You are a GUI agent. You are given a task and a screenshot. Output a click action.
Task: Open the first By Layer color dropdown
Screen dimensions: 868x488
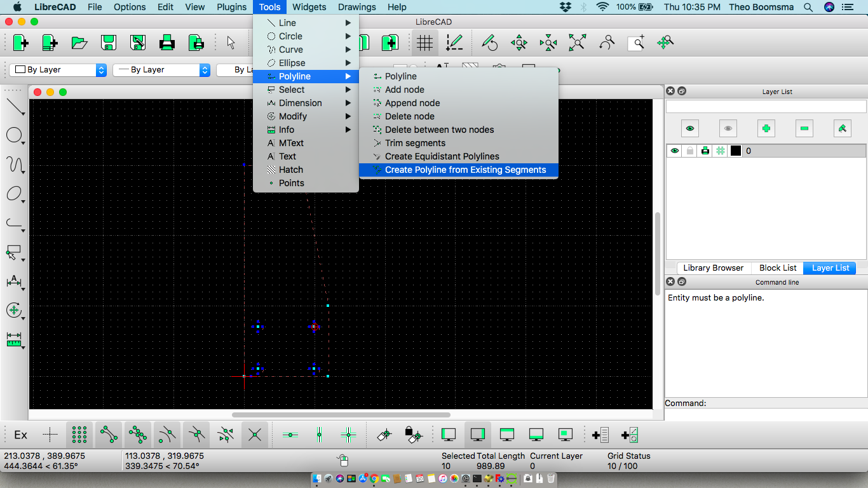tap(57, 70)
